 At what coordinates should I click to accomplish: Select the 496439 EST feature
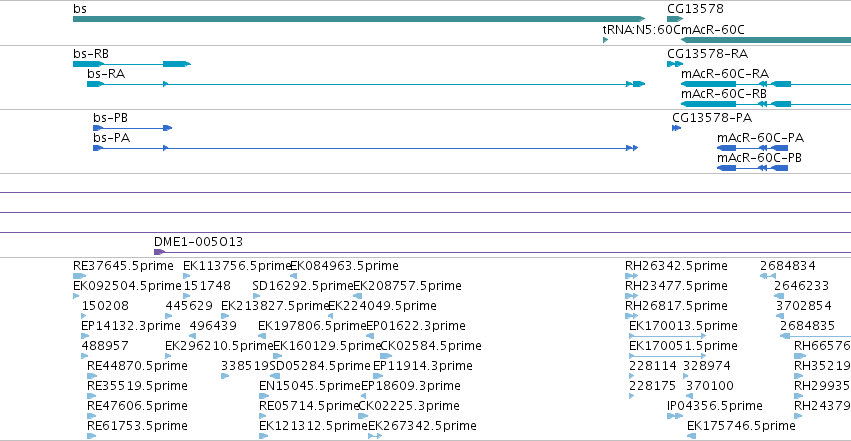(193, 336)
